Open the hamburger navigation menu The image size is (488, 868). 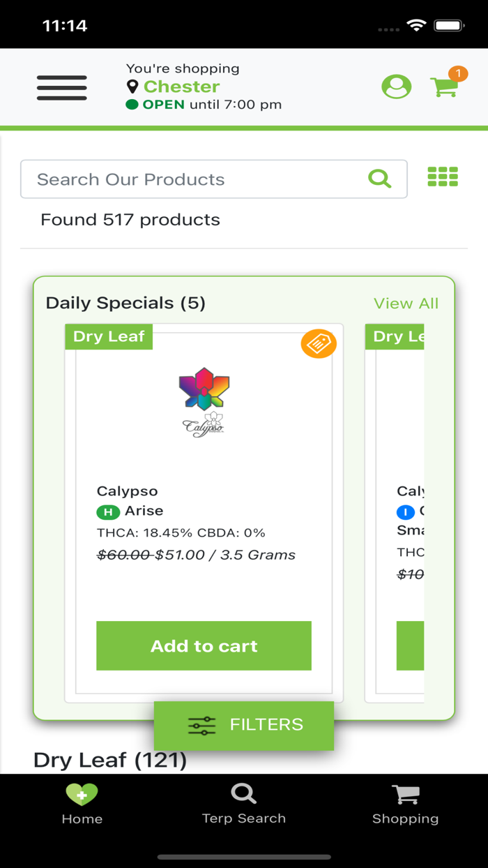pos(62,88)
